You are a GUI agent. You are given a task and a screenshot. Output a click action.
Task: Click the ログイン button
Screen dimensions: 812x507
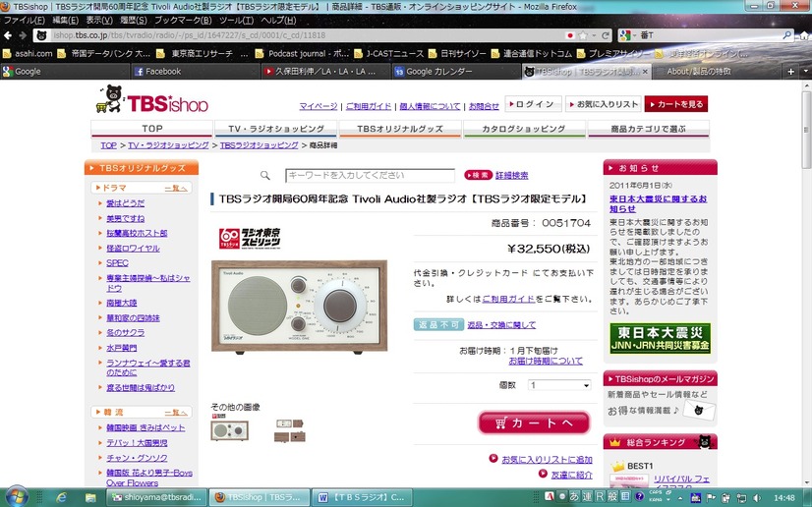533,104
